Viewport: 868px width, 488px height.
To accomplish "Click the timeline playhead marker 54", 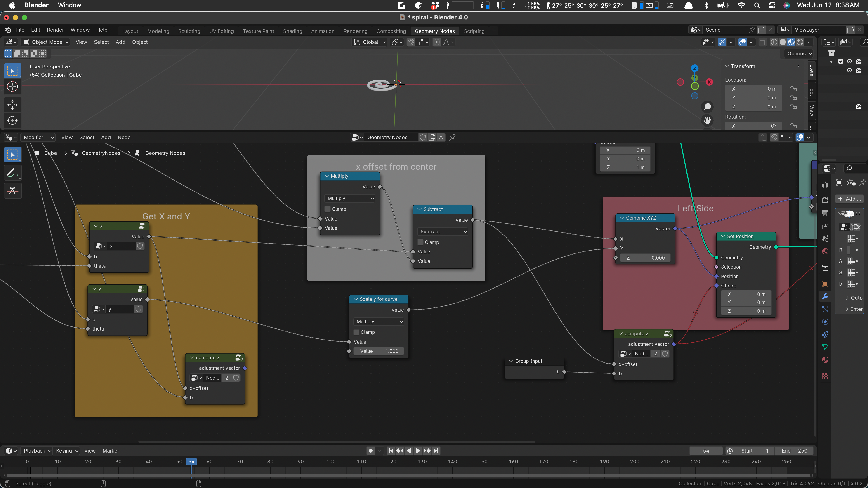I will coord(191,461).
